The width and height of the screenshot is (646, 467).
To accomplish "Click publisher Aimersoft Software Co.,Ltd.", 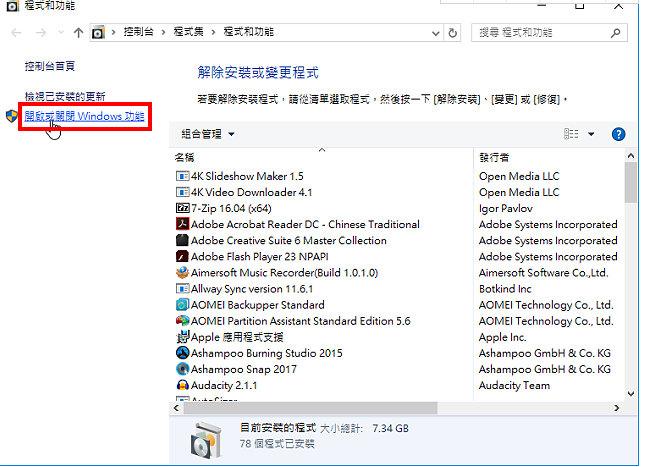I will pyautogui.click(x=544, y=273).
